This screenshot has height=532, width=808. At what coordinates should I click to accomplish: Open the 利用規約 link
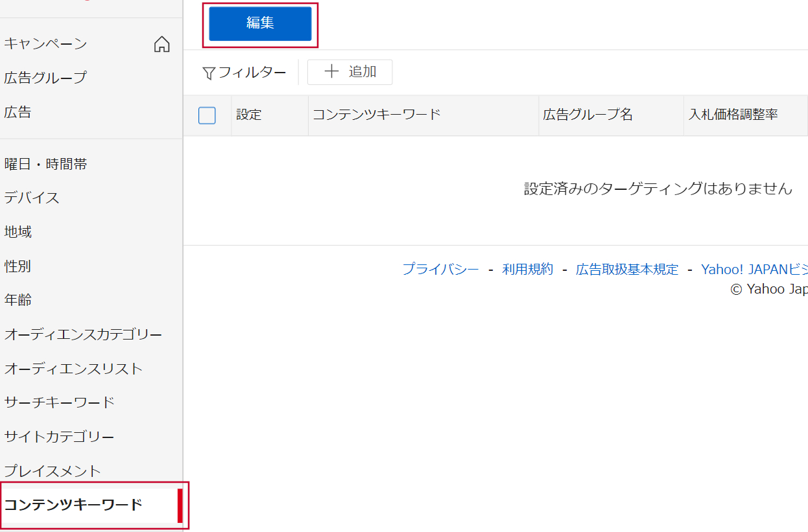pos(527,270)
